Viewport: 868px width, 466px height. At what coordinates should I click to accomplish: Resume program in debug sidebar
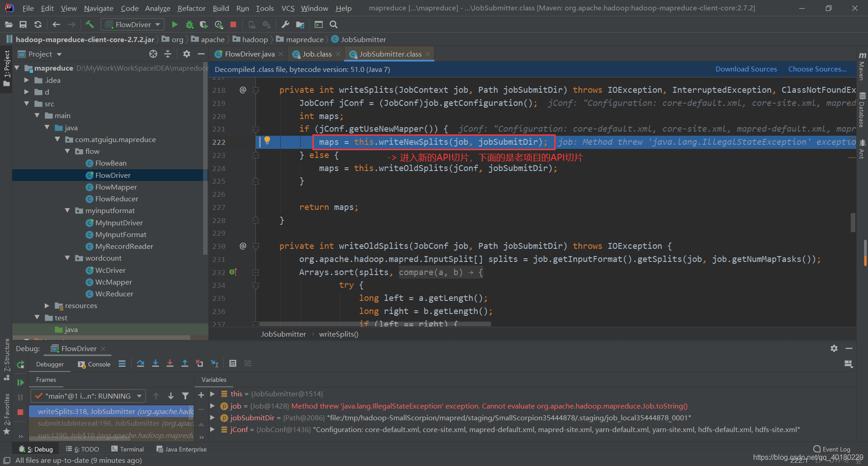(20, 382)
